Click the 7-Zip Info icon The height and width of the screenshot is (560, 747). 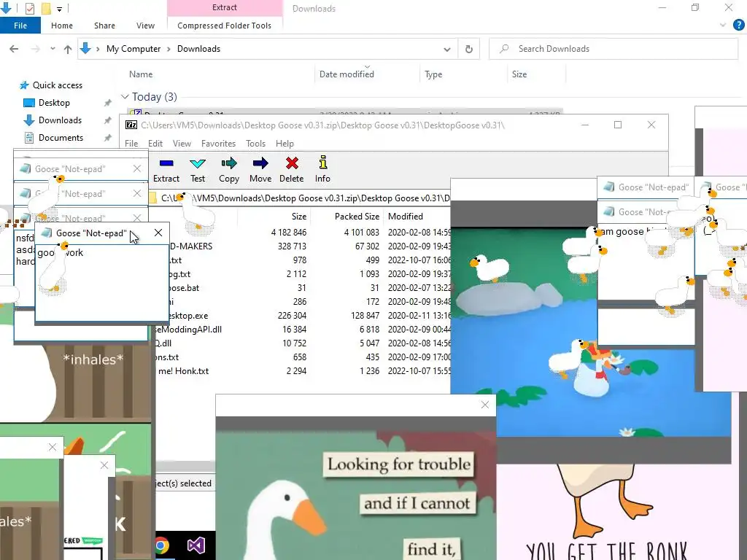(x=322, y=163)
